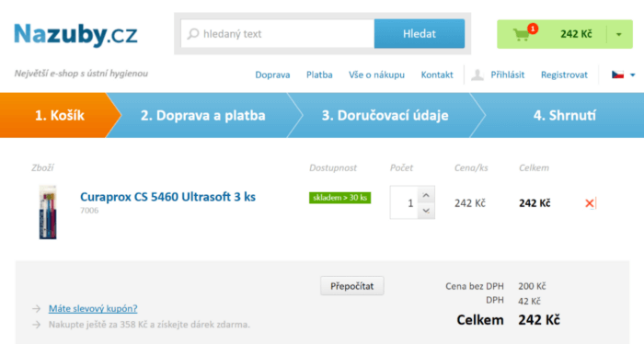
Task: Click the Czech flag language icon
Action: click(x=617, y=75)
